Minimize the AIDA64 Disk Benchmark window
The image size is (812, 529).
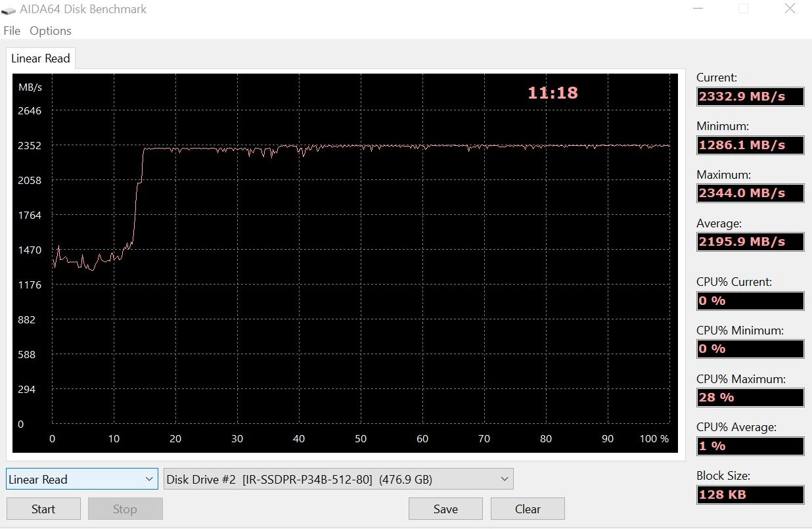(696, 9)
